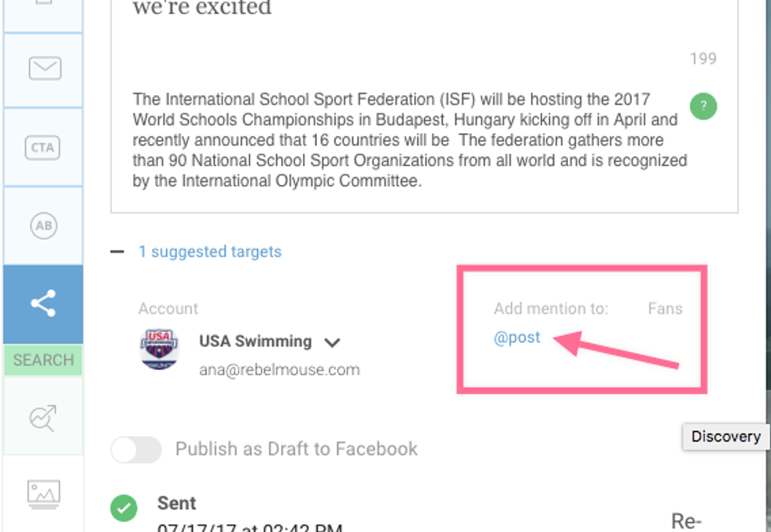The image size is (771, 532).
Task: Click the green question mark help icon
Action: click(703, 106)
